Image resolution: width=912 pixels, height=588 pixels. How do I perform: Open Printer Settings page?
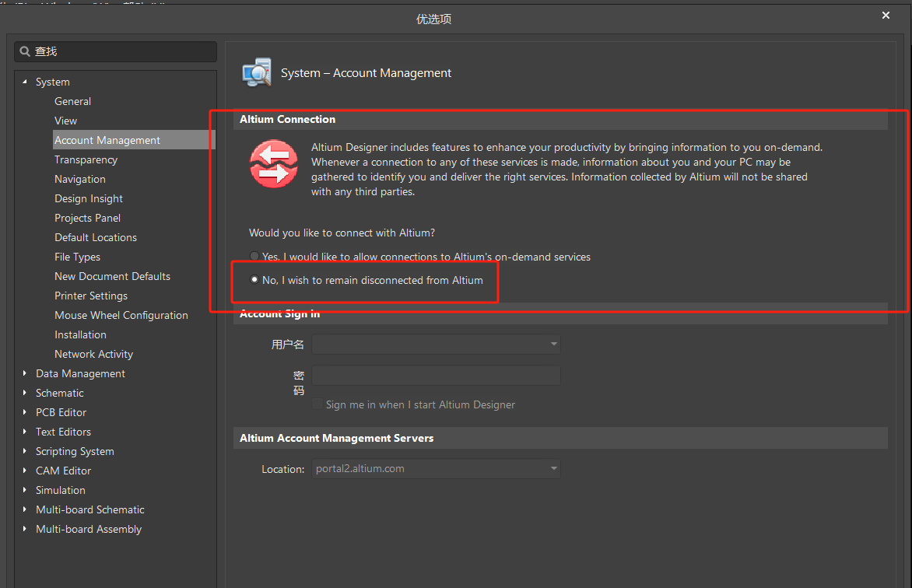coord(91,296)
